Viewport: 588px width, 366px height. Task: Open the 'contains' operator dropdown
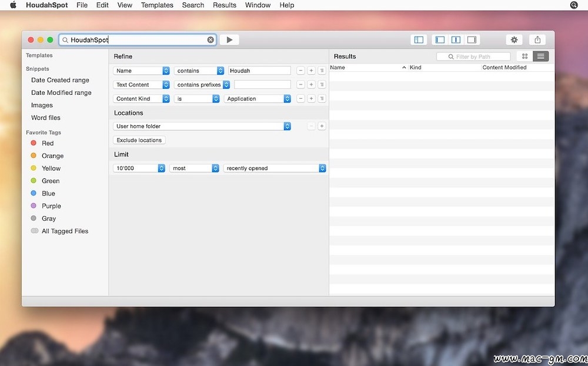(x=199, y=71)
